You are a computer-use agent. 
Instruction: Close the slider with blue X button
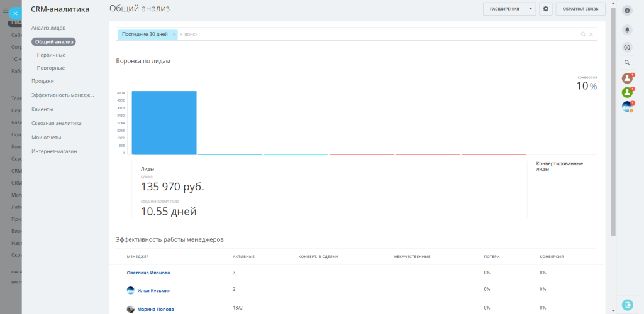coord(15,13)
